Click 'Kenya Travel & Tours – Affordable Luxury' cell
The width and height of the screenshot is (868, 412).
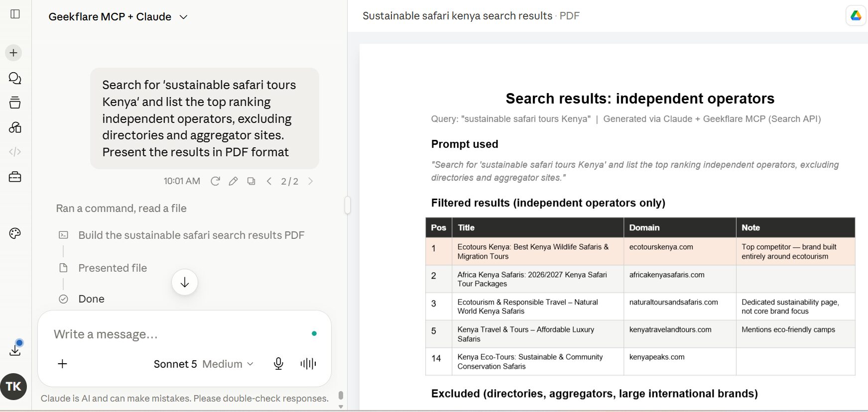[x=538, y=334]
